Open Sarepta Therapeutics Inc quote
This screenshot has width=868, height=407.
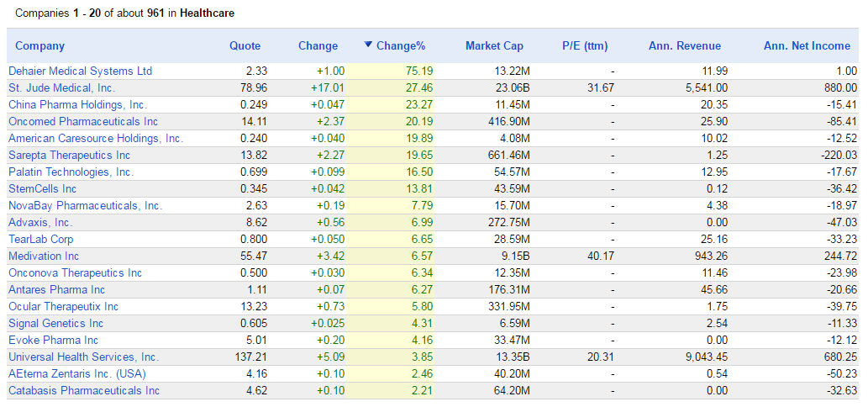click(69, 155)
